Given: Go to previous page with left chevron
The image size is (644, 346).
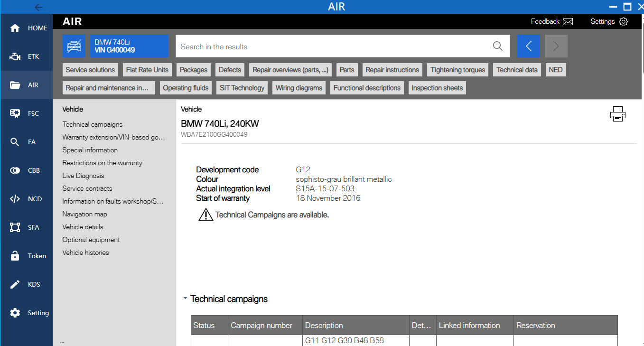Looking at the screenshot, I should (x=528, y=46).
